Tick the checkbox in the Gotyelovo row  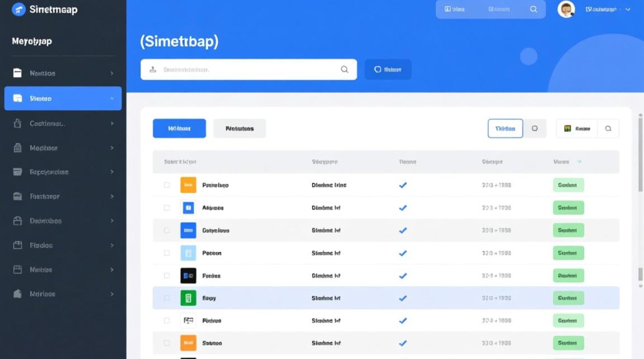pyautogui.click(x=167, y=230)
